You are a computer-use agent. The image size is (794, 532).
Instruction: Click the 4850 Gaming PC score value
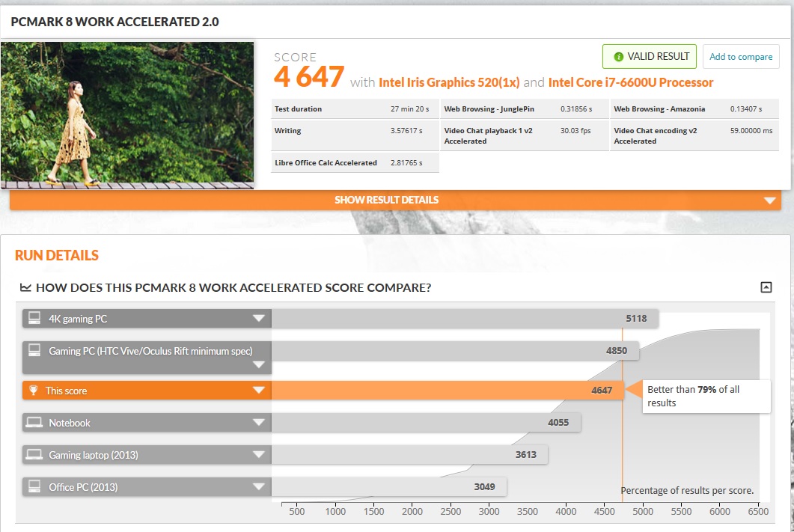point(616,350)
